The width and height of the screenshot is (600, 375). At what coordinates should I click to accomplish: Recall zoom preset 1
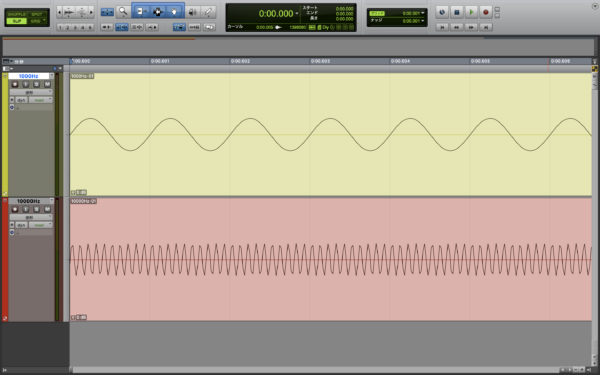pyautogui.click(x=60, y=28)
